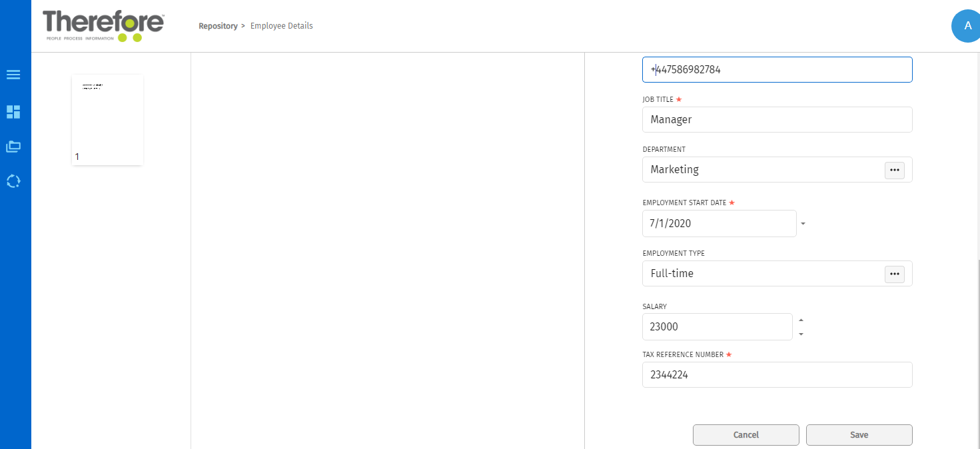Open the workflow sync view
980x449 pixels.
tap(13, 181)
